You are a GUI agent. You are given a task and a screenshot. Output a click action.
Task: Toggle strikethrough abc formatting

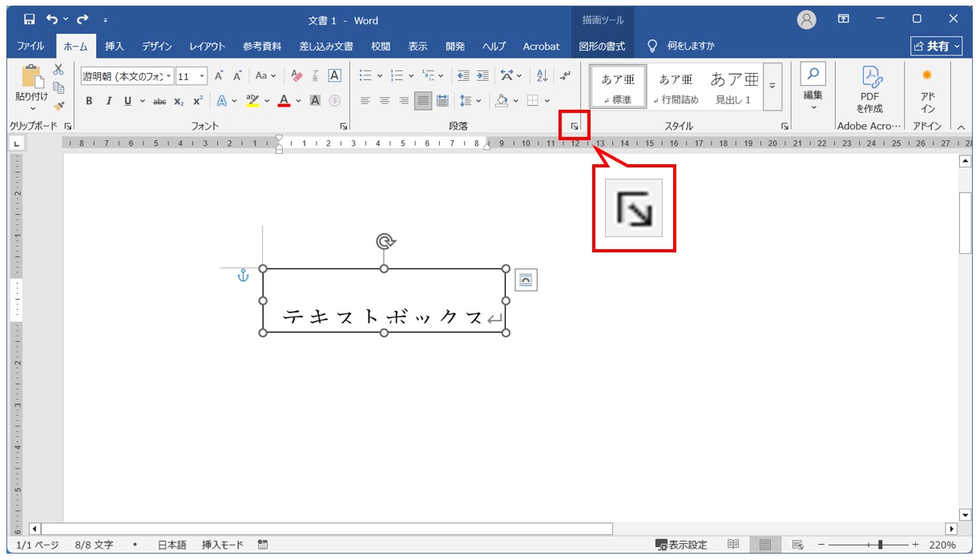159,101
